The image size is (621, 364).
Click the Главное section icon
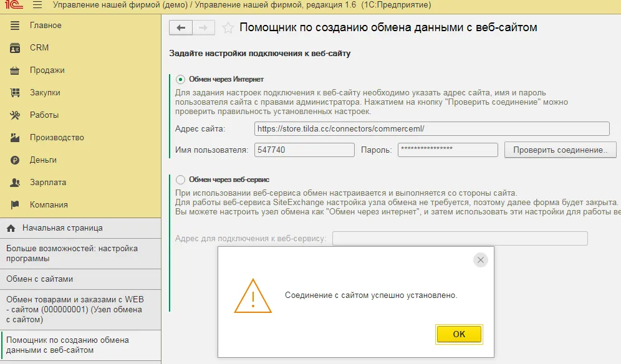tap(15, 26)
